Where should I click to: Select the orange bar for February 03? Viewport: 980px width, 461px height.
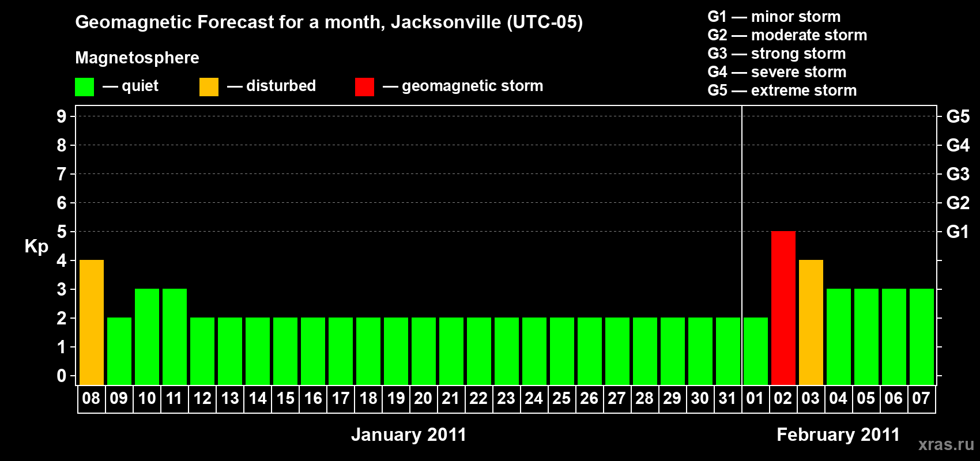coord(811,322)
